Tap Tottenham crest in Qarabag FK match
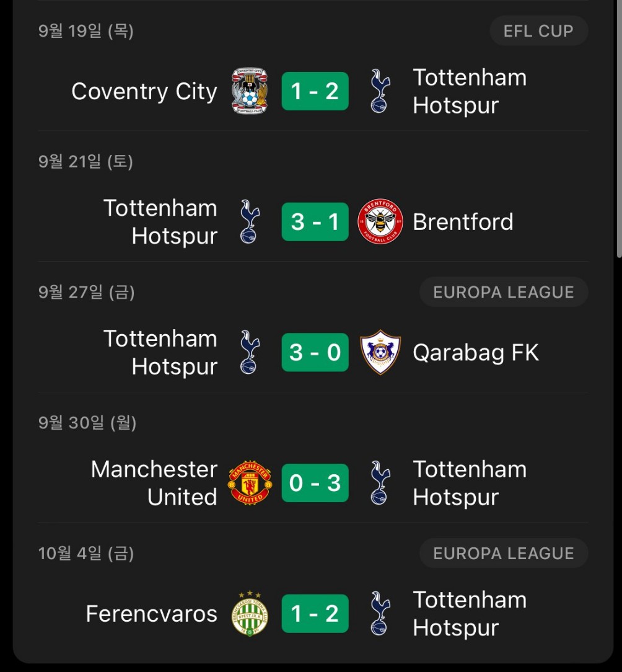Viewport: 622px width, 672px height. click(x=250, y=352)
